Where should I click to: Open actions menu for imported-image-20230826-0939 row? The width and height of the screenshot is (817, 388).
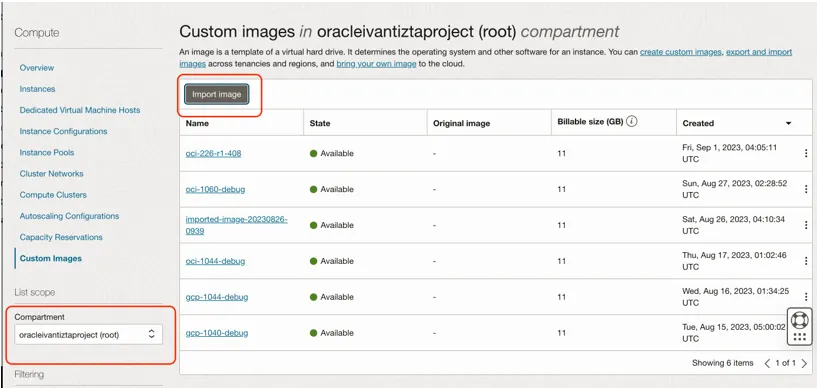click(807, 225)
